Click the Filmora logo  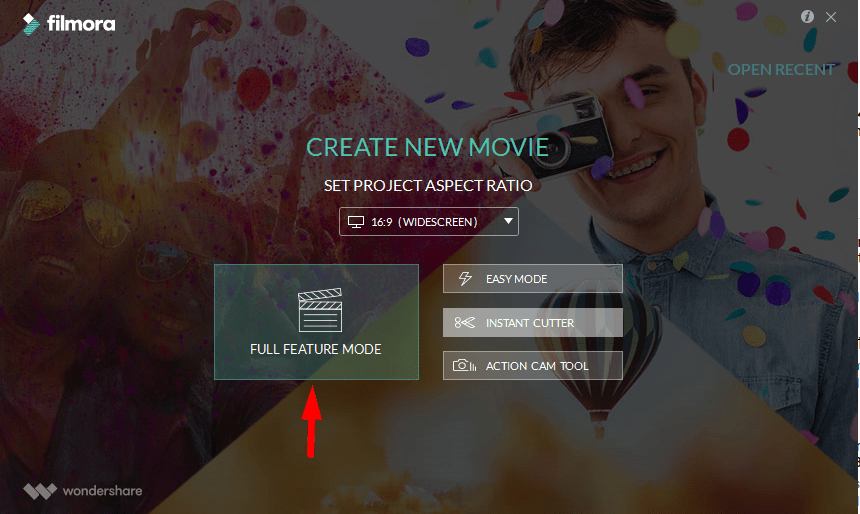pyautogui.click(x=69, y=24)
